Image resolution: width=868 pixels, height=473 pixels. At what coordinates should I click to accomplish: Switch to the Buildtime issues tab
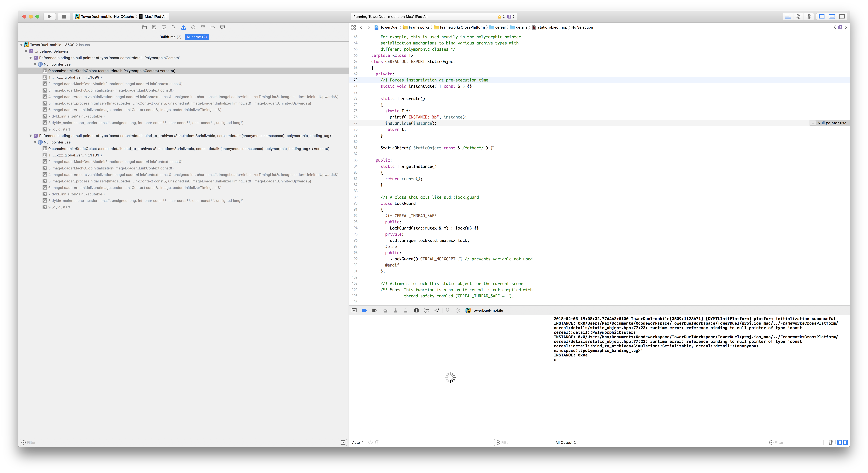[170, 37]
